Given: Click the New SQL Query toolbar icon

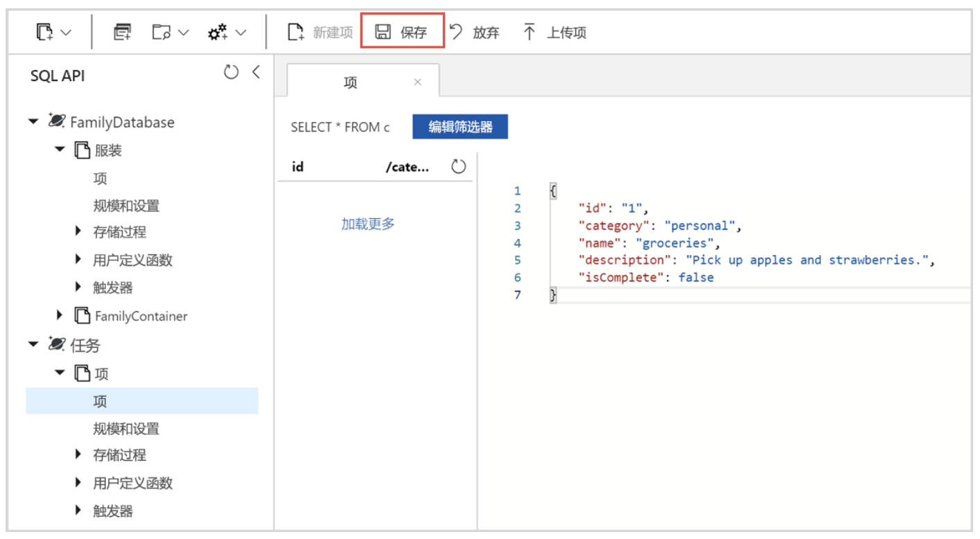Looking at the screenshot, I should pos(122,32).
